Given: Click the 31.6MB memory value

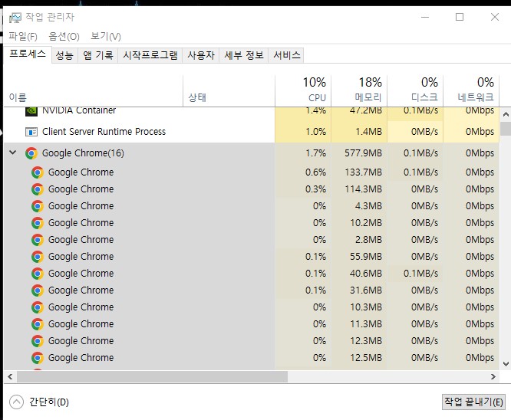Looking at the screenshot, I should pyautogui.click(x=366, y=290).
